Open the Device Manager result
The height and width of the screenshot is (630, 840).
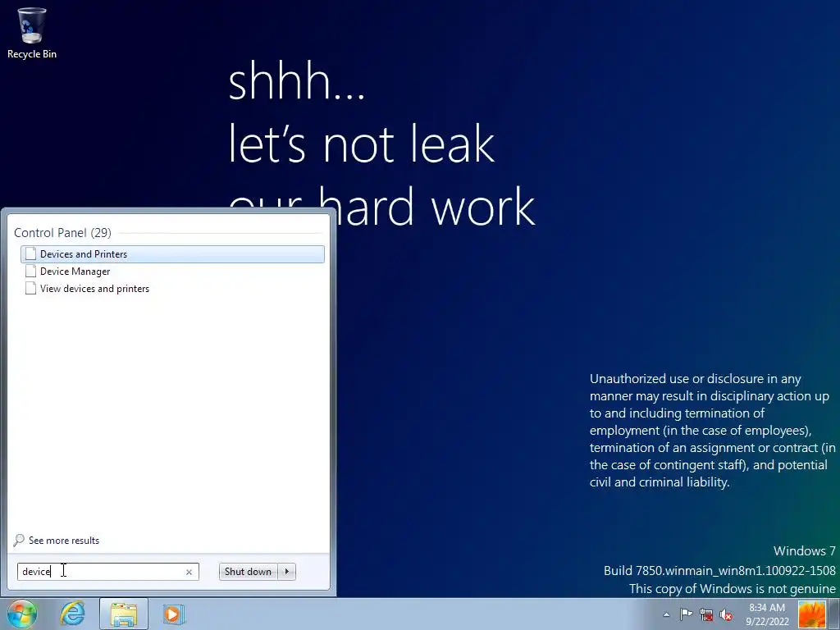(x=172, y=271)
